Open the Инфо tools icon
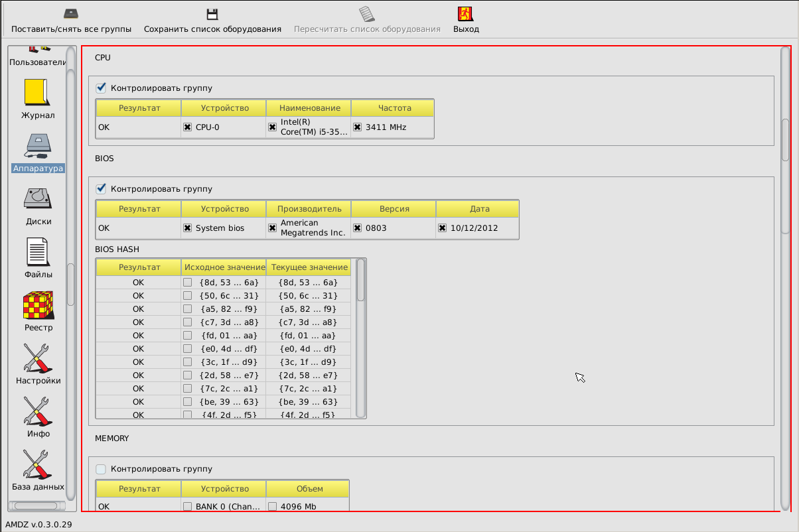The height and width of the screenshot is (532, 799). tap(38, 411)
